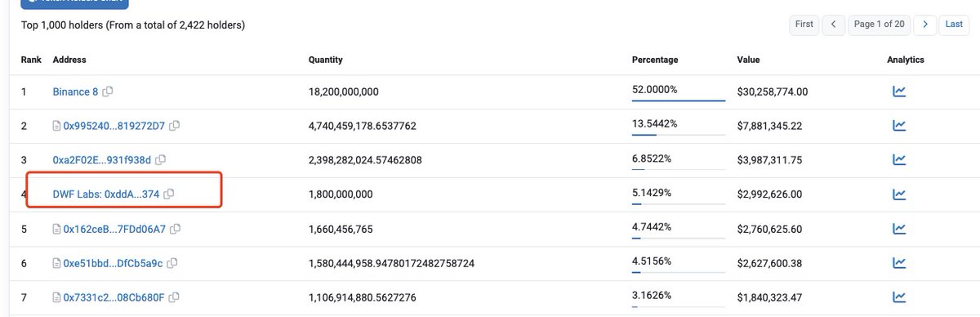Select value $7,881,345.22
The image size is (980, 317).
coord(770,126)
